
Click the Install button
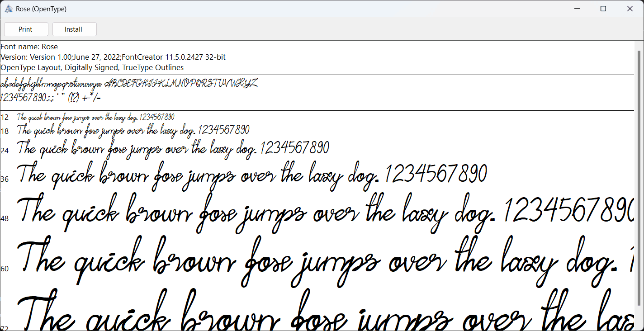(74, 29)
